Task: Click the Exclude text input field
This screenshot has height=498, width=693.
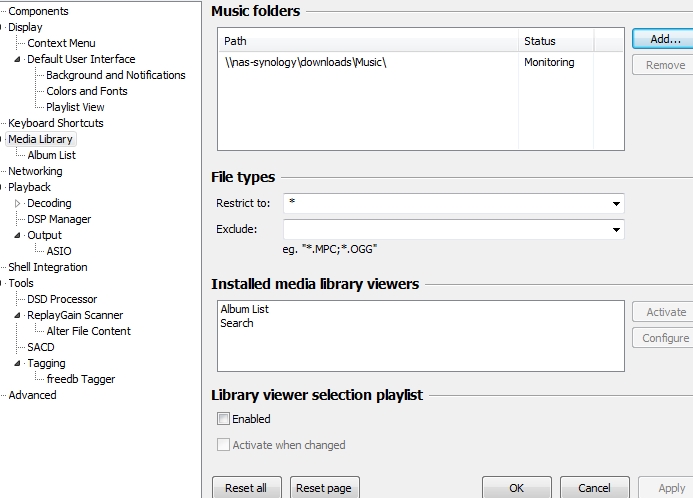Action: pos(445,229)
